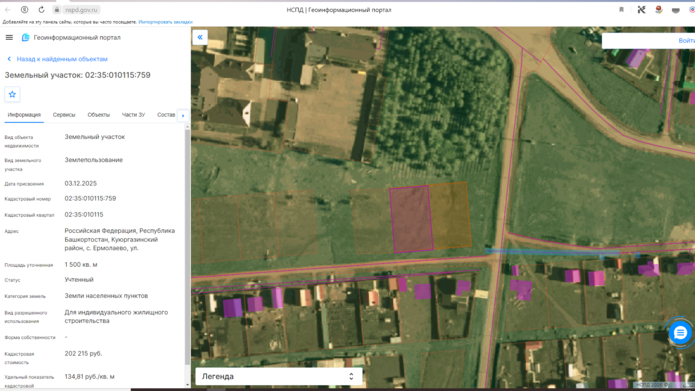This screenshot has width=695, height=391.
Task: Open the hamburger menu of the portal
Action: [9, 38]
